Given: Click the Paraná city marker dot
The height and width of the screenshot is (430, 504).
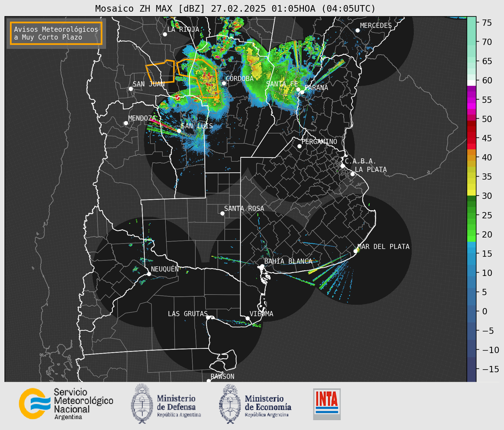Looking at the screenshot, I should click(302, 92).
